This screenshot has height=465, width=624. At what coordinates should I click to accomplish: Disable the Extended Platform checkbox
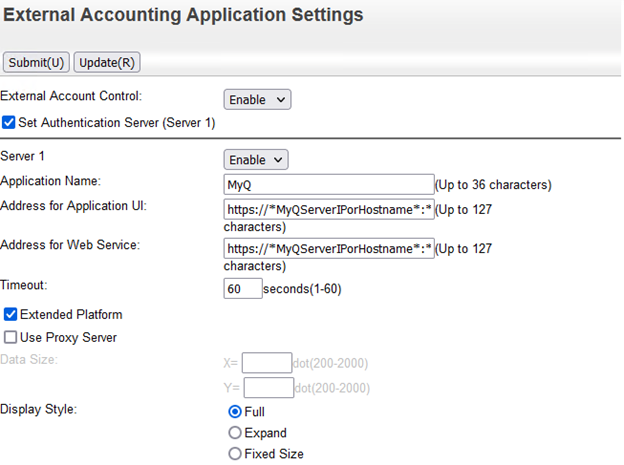pos(11,315)
